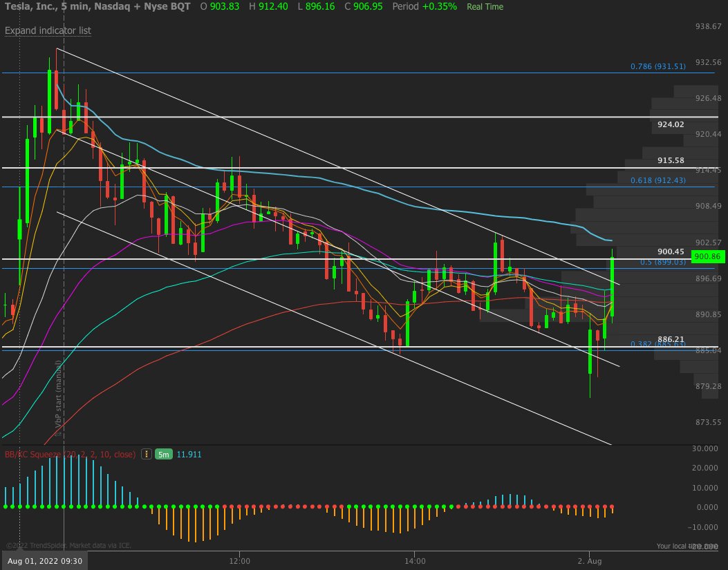Click the 915.58 horizontal level label
This screenshot has height=570, width=728.
point(671,160)
